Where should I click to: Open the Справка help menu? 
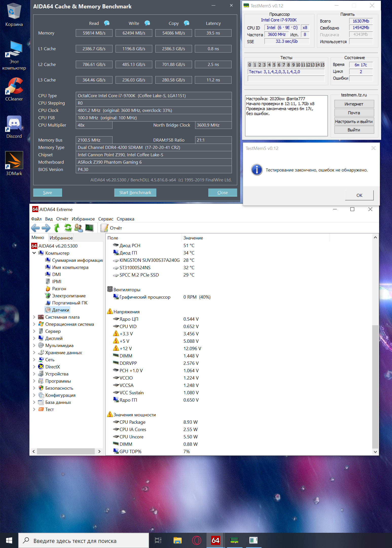(125, 219)
